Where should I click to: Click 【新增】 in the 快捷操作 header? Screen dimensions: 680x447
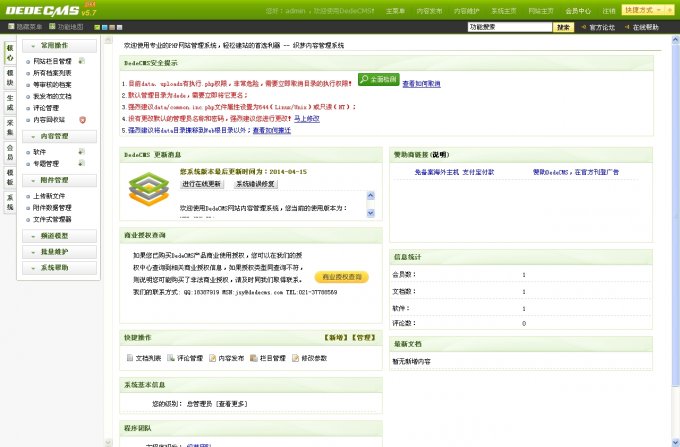(x=335, y=337)
